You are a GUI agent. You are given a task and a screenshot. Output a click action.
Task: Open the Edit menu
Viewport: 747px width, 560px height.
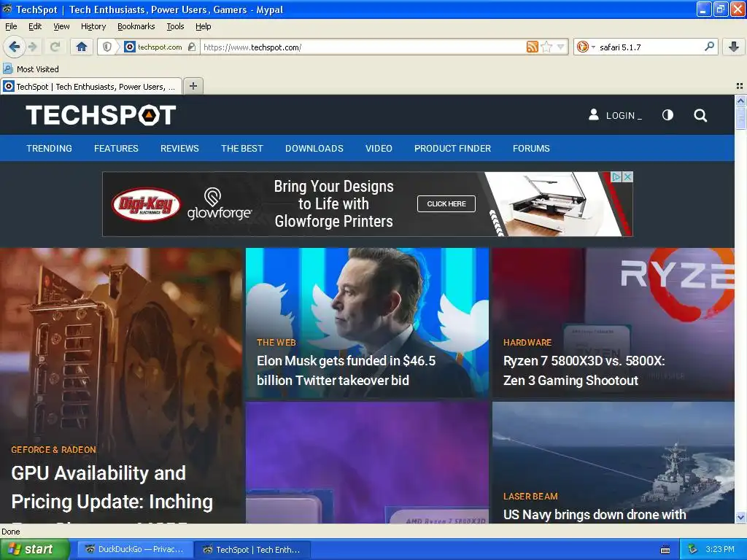click(35, 26)
